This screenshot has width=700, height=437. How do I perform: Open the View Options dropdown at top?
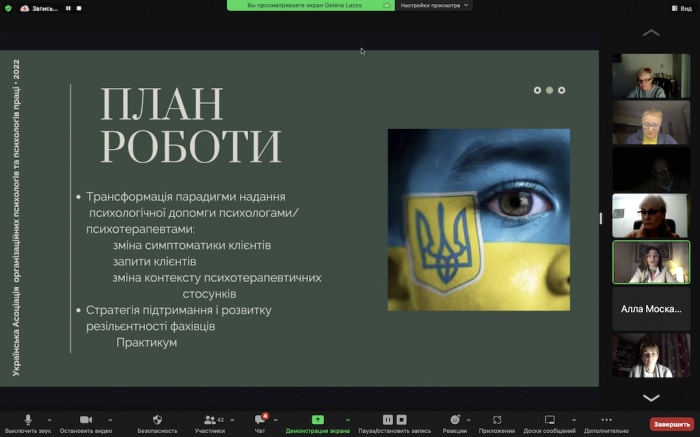tap(434, 5)
